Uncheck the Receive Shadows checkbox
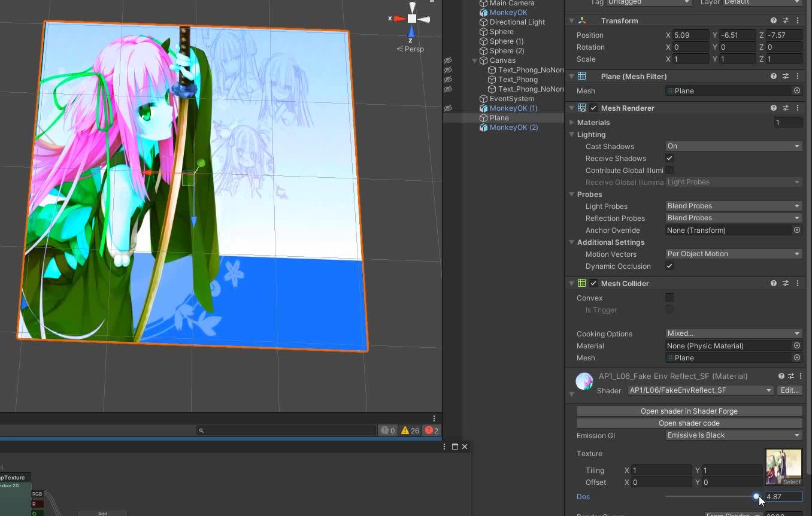812x516 pixels. pyautogui.click(x=669, y=158)
